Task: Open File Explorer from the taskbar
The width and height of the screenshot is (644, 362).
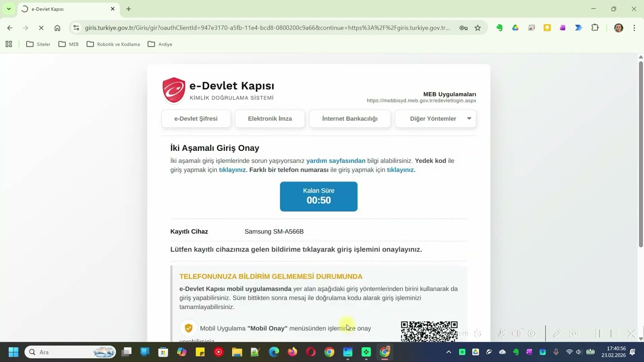Action: pyautogui.click(x=236, y=352)
